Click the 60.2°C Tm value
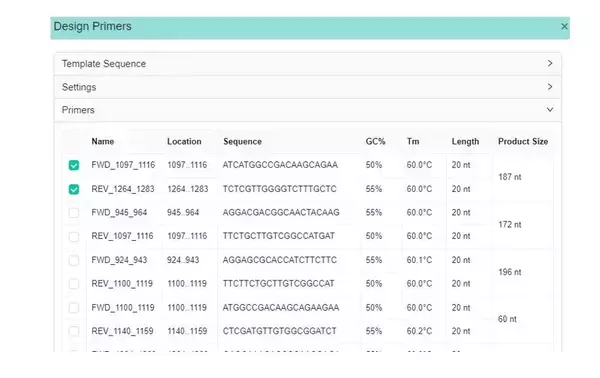Viewport: 600px width, 378px height. (x=419, y=331)
